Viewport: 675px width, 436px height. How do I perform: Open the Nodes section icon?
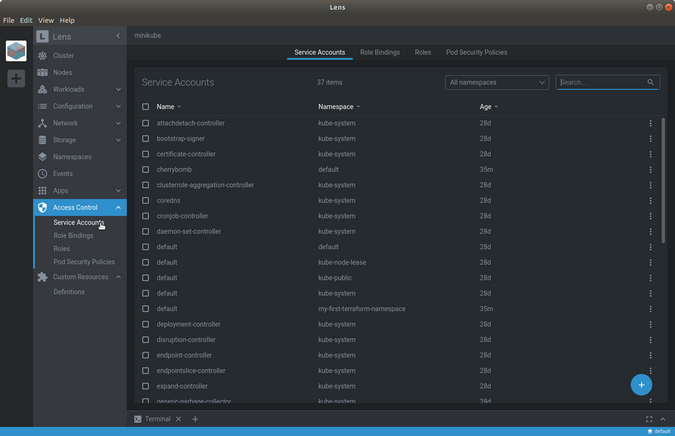[x=42, y=72]
